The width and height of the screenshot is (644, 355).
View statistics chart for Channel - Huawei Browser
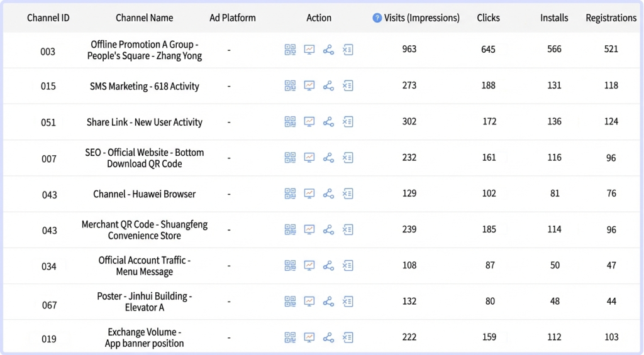(x=309, y=194)
